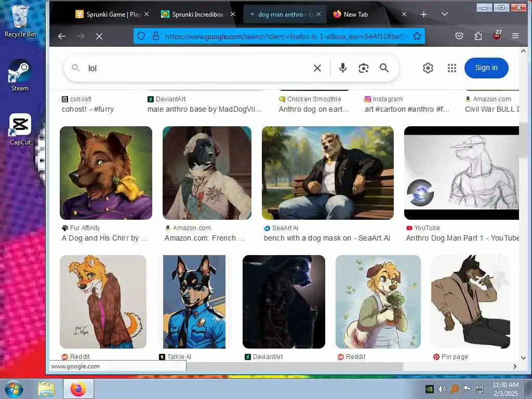Open the Anthro dog on earth link
Viewport: 532px width, 399px height.
click(x=314, y=109)
